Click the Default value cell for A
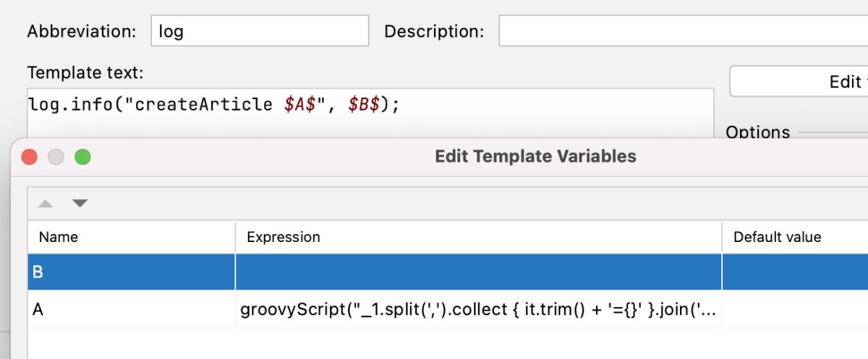Screen dimensions: 868x359 [x=796, y=310]
